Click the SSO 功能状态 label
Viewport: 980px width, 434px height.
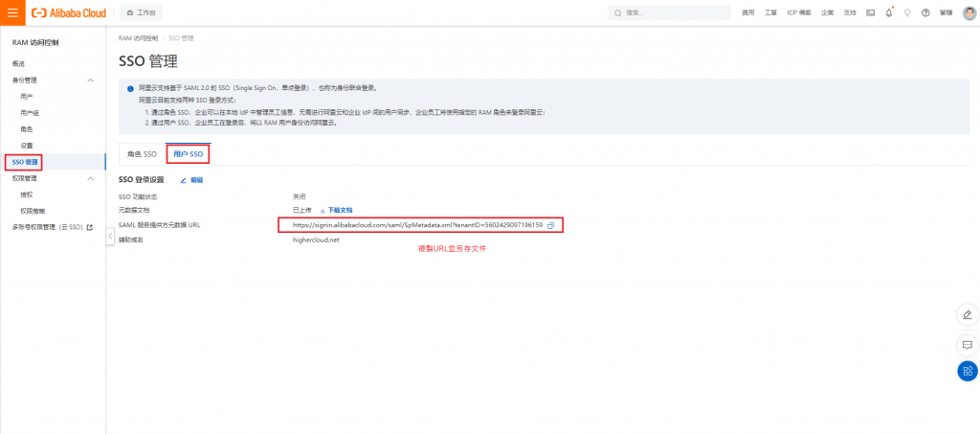point(138,195)
